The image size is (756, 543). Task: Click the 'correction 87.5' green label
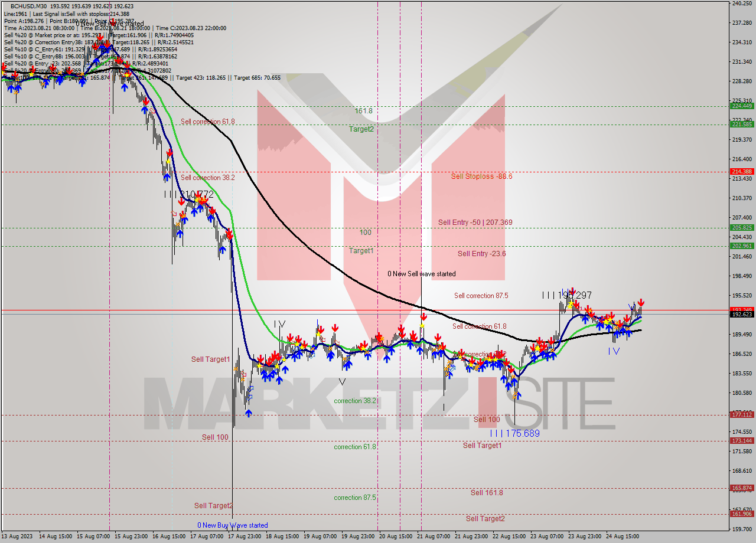355,498
